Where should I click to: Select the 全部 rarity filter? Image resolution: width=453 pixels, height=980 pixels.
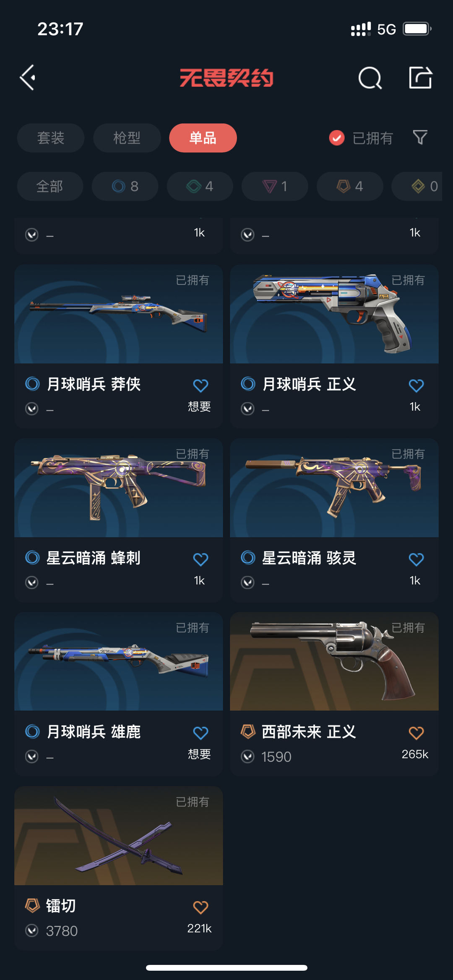[50, 186]
